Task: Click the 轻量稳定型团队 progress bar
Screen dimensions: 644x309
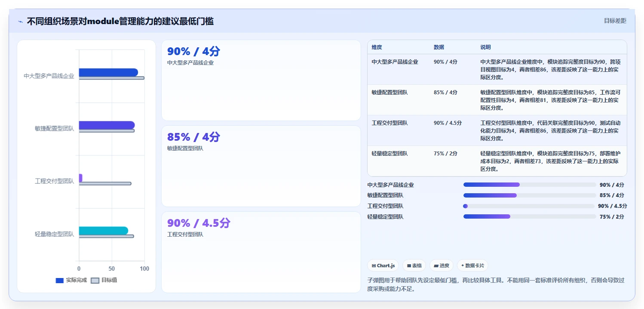Action: (529, 216)
